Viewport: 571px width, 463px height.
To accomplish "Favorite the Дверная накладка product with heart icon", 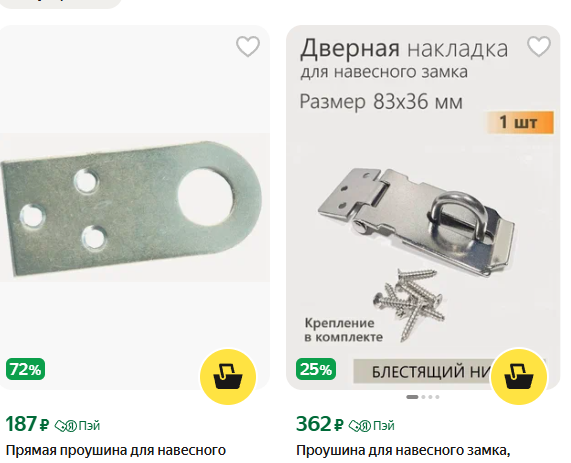I will [539, 47].
